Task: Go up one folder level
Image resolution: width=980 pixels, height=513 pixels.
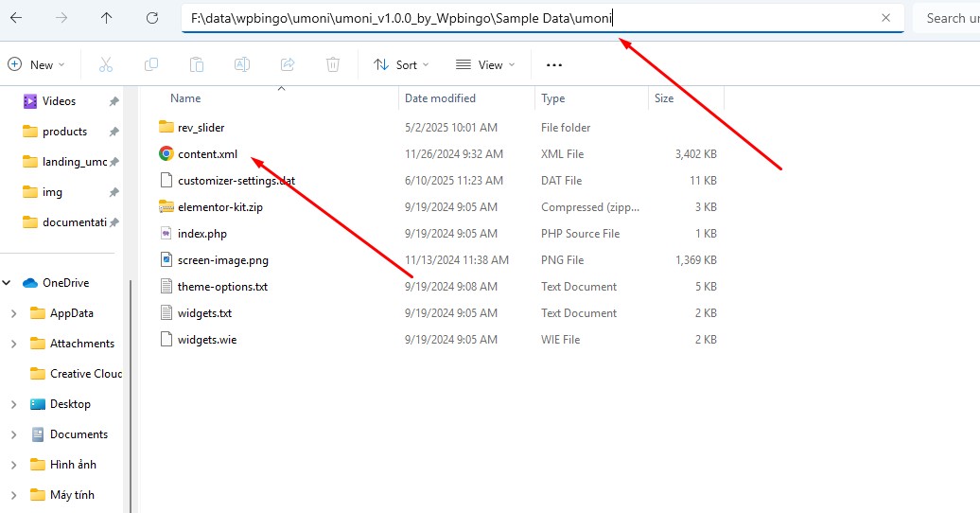Action: [x=107, y=18]
